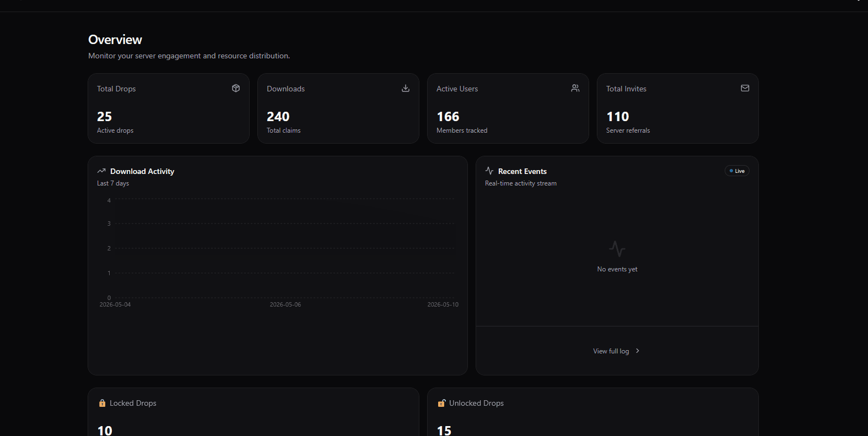
Task: Click the Recent Events title
Action: [x=522, y=171]
